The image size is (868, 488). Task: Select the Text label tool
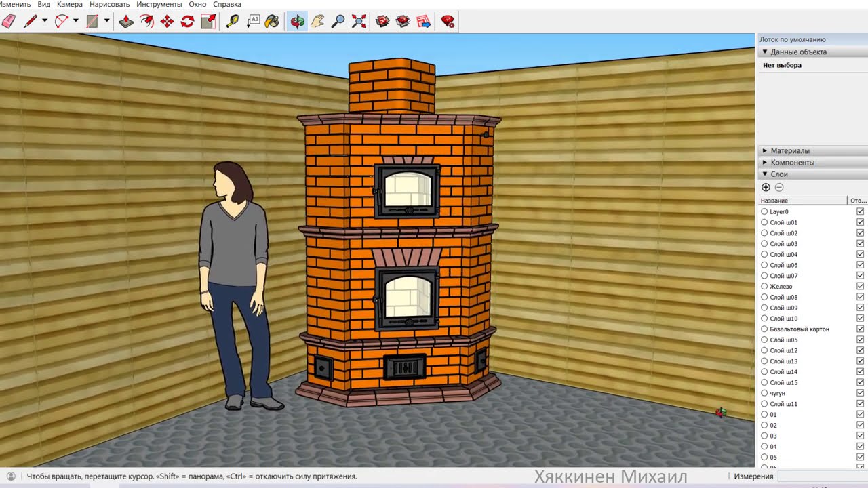(253, 22)
